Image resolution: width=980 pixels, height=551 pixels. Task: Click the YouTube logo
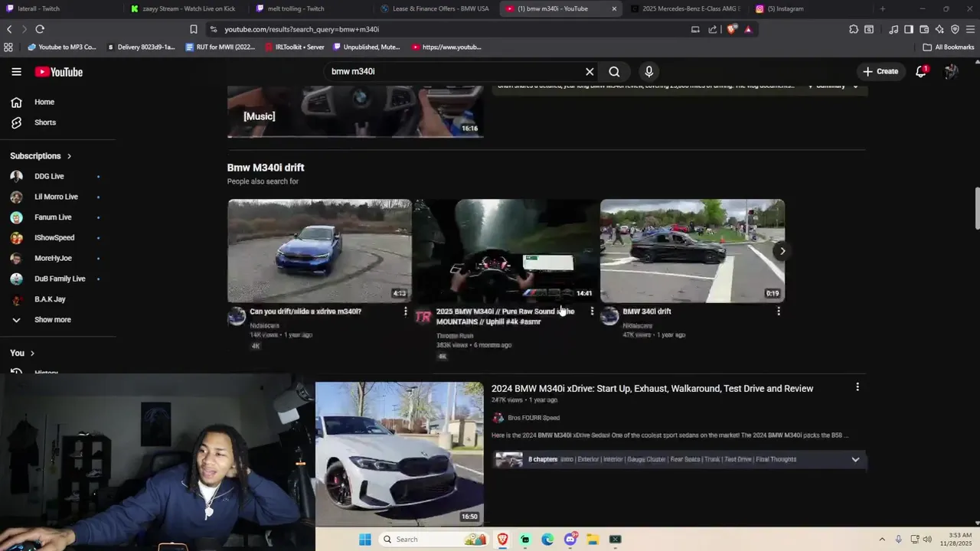58,72
